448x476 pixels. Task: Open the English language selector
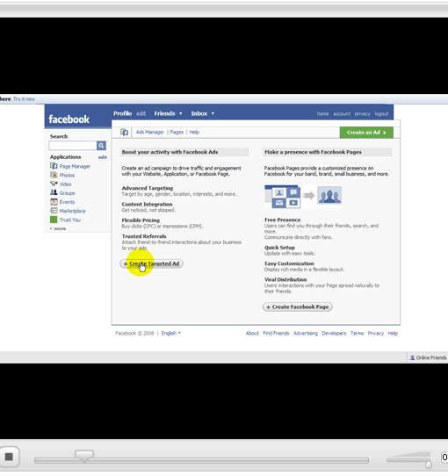(x=170, y=333)
